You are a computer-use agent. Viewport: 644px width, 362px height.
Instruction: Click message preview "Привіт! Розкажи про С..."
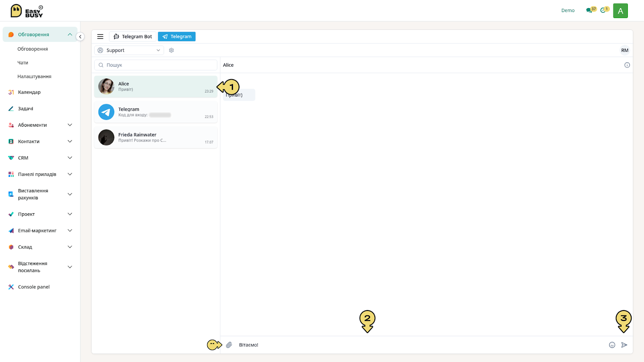point(142,140)
